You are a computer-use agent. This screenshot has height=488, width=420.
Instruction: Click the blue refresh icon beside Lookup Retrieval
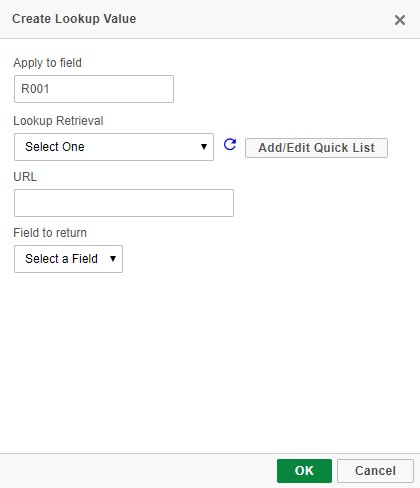[230, 144]
